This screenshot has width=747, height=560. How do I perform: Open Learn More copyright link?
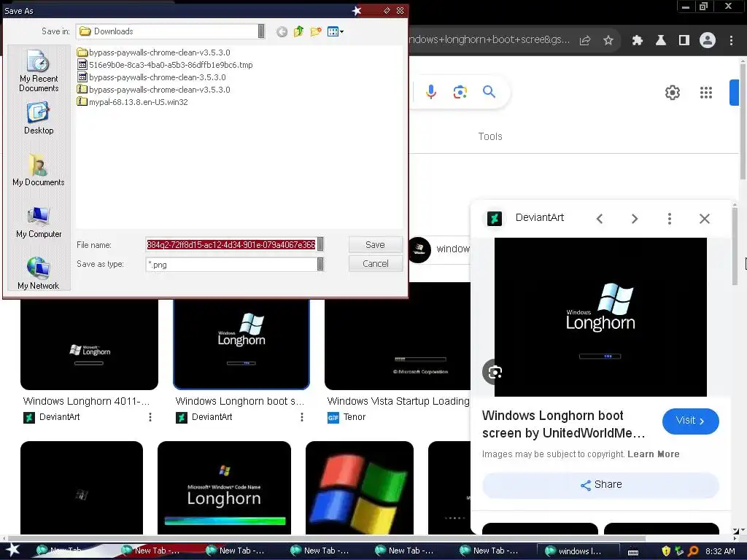point(653,454)
